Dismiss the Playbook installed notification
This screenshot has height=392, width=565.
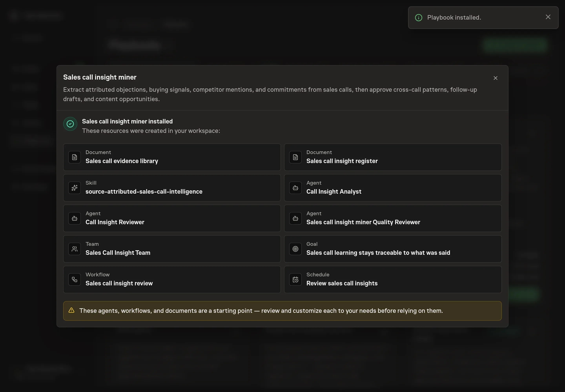point(548,17)
